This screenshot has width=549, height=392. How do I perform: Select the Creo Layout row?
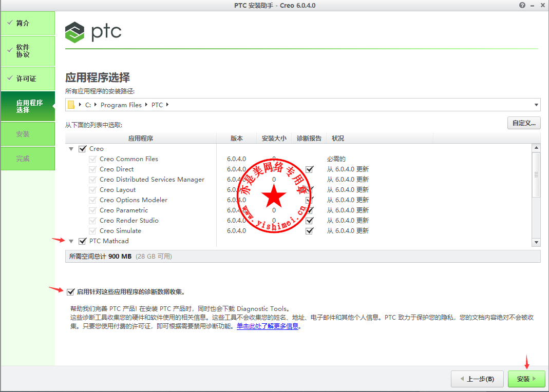pyautogui.click(x=298, y=190)
